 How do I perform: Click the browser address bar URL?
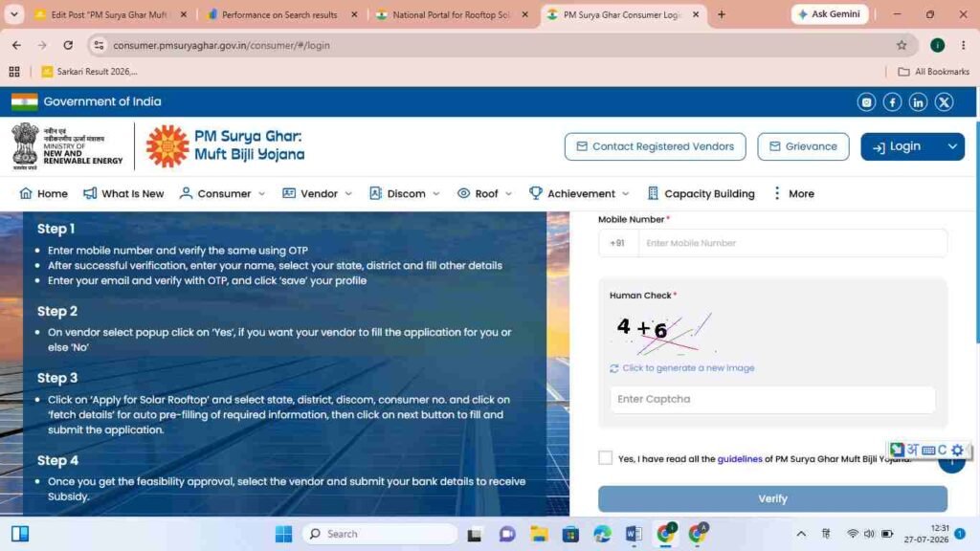coord(221,45)
